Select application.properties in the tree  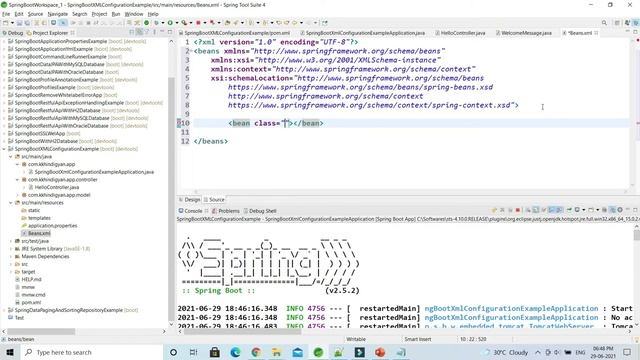[x=53, y=226]
